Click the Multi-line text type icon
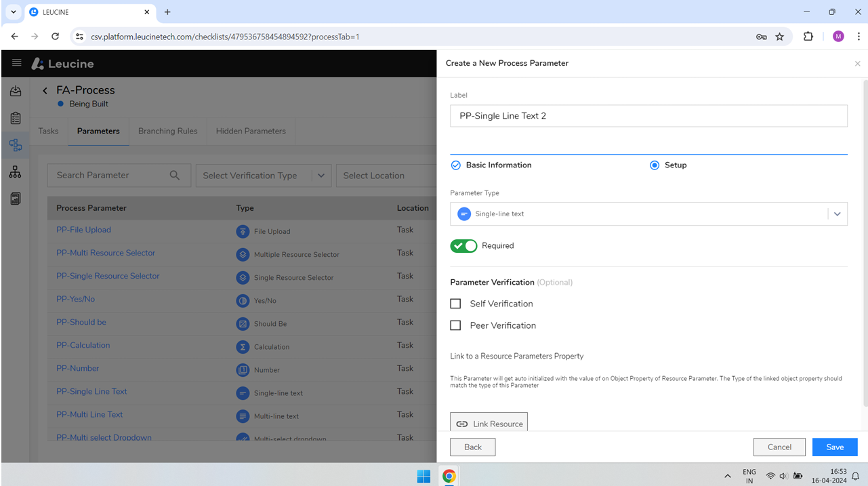Screen dimensions: 868x486 (243, 416)
